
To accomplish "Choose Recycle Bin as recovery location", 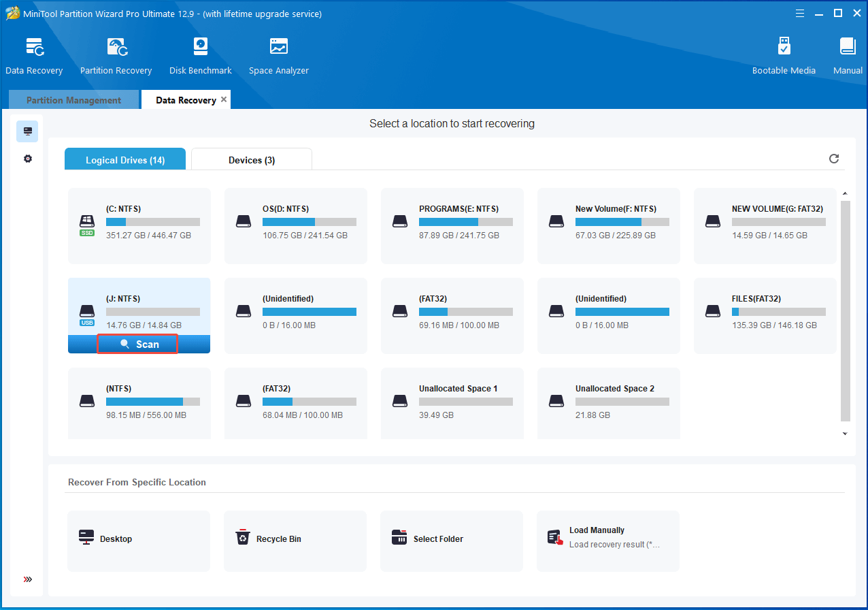I will pos(279,539).
